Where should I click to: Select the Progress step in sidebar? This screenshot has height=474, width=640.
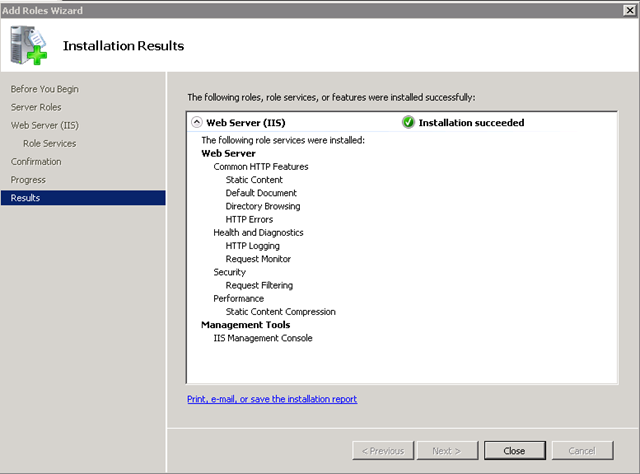(x=28, y=179)
